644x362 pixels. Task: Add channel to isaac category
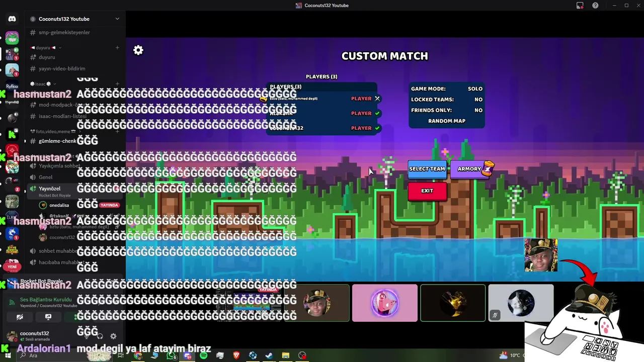click(117, 84)
